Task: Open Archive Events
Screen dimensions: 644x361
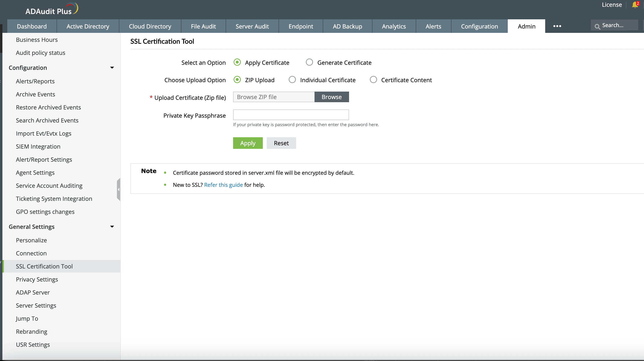Action: (36, 94)
